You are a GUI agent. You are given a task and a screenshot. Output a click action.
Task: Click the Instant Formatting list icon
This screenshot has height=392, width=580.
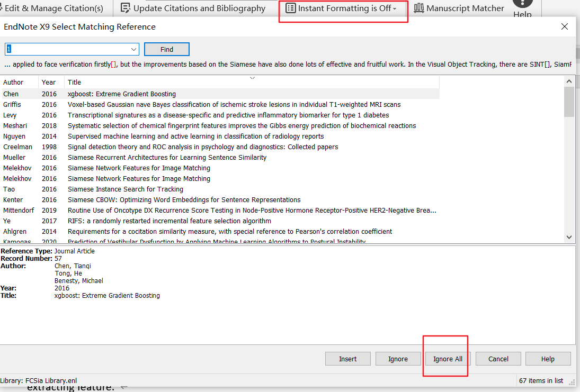pos(291,8)
